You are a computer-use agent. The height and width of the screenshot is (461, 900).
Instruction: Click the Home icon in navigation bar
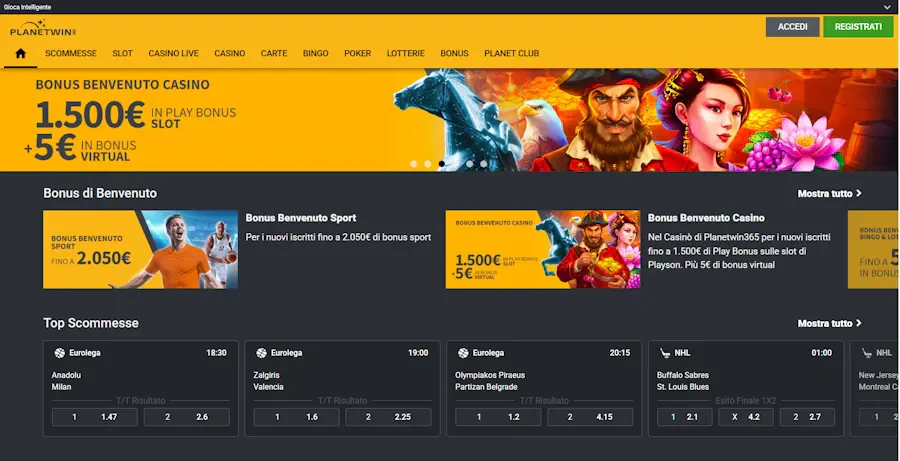pyautogui.click(x=20, y=53)
